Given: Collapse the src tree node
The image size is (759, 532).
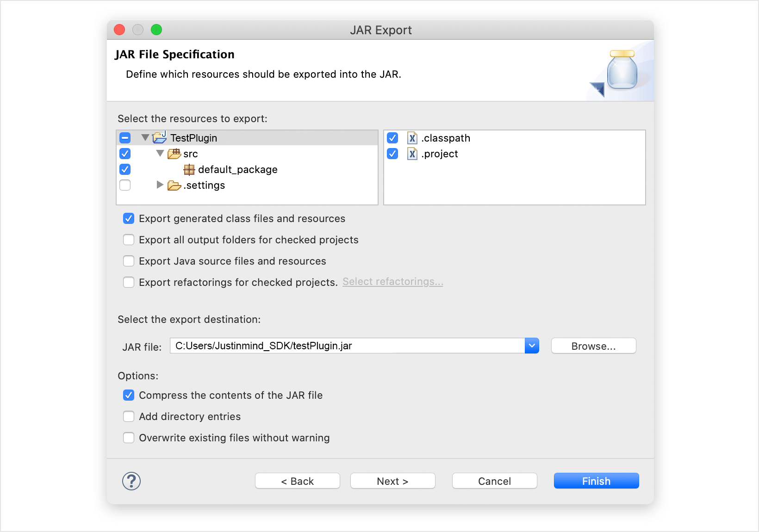Looking at the screenshot, I should (x=160, y=153).
